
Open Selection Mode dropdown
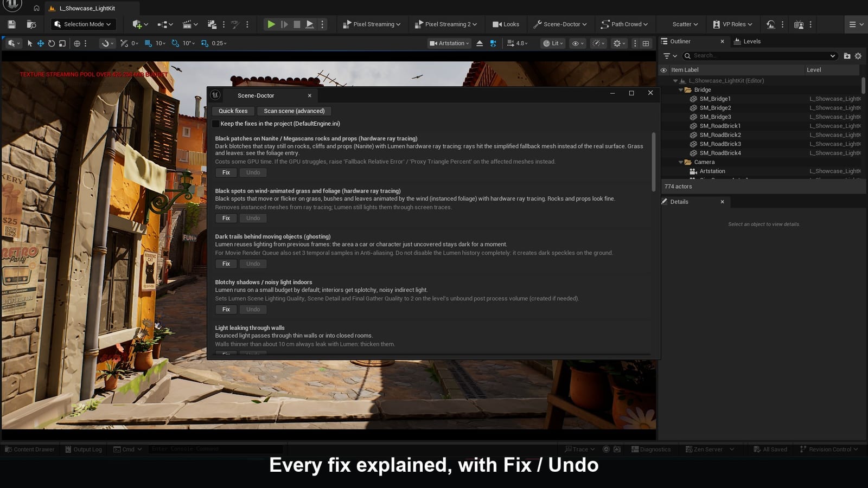[x=83, y=24]
